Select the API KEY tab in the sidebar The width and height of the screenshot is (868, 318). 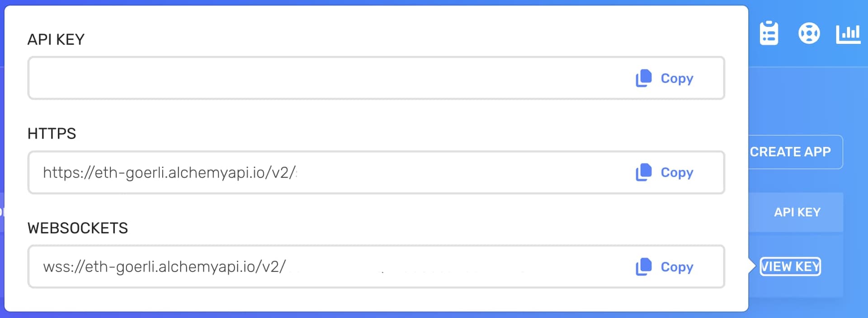pyautogui.click(x=797, y=212)
